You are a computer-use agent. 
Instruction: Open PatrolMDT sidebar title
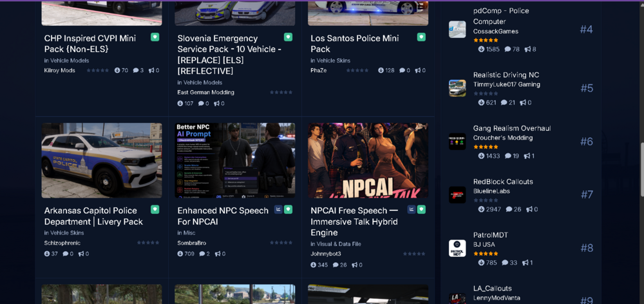coord(490,235)
